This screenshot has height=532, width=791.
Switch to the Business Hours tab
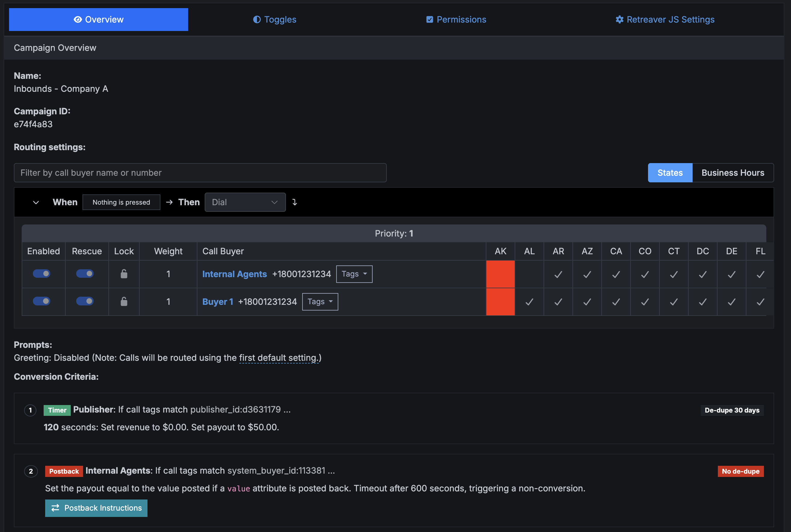pyautogui.click(x=733, y=172)
